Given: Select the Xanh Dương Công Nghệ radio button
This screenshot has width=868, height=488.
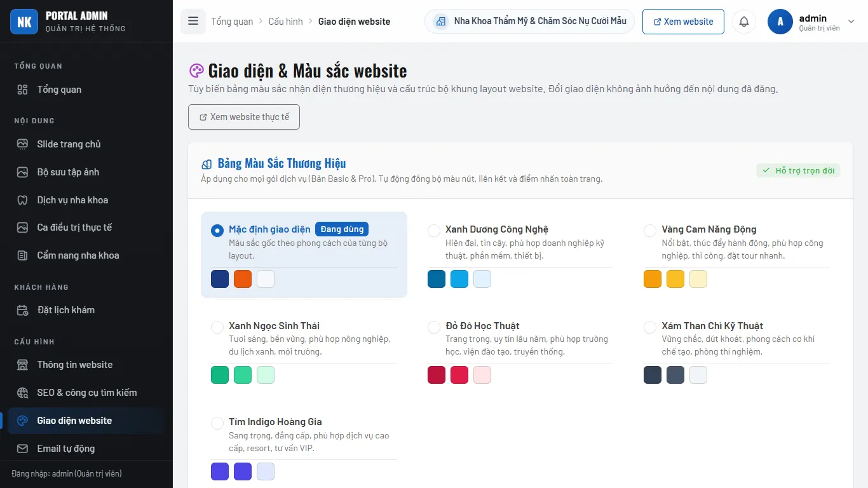Looking at the screenshot, I should [434, 230].
